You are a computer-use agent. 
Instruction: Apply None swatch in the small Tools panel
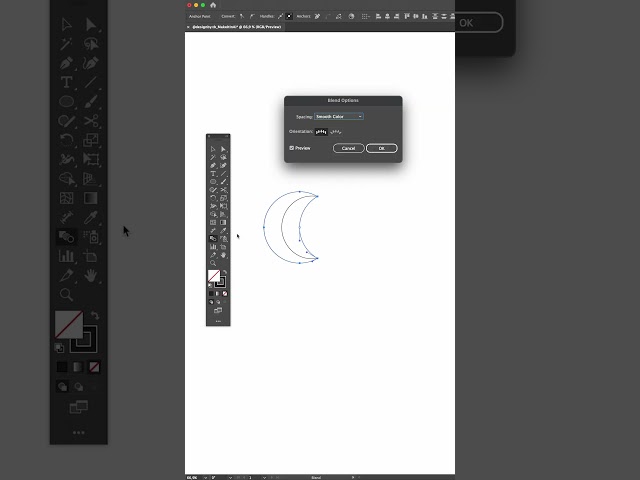225,293
